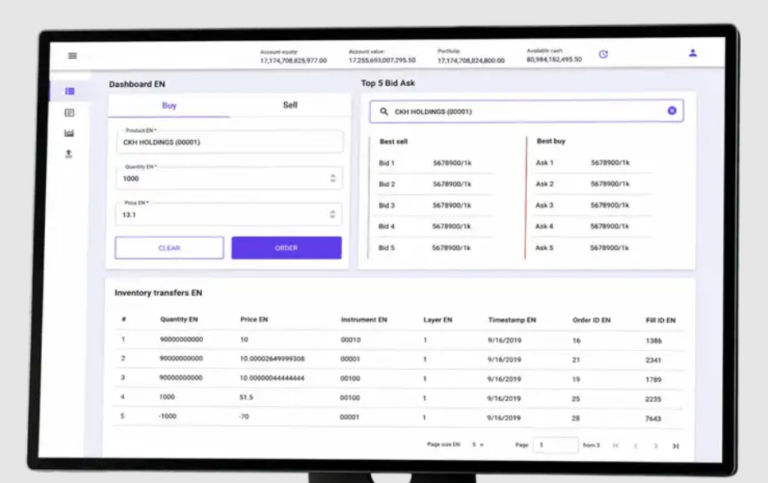Viewport: 768px width, 483px height.
Task: Click the ORDER button
Action: tap(287, 248)
